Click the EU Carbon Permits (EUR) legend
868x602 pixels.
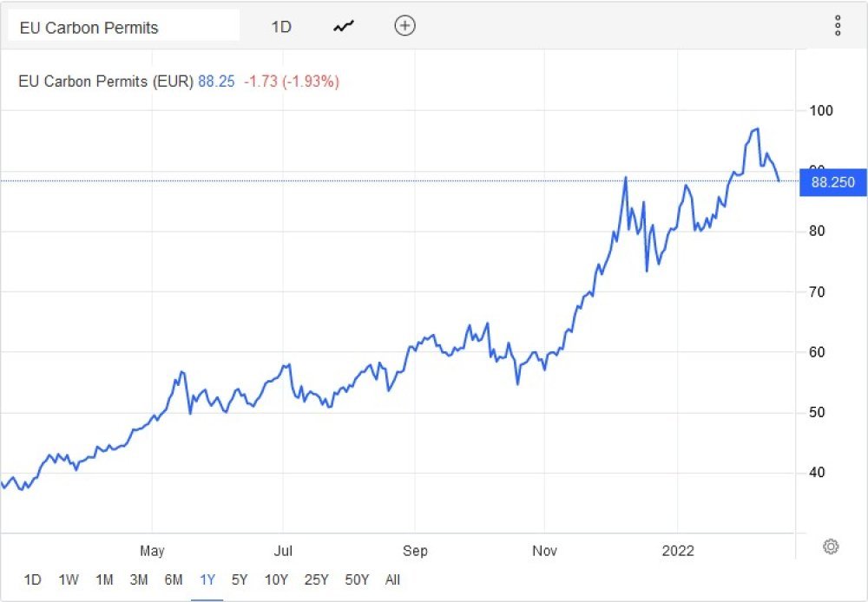[x=106, y=82]
